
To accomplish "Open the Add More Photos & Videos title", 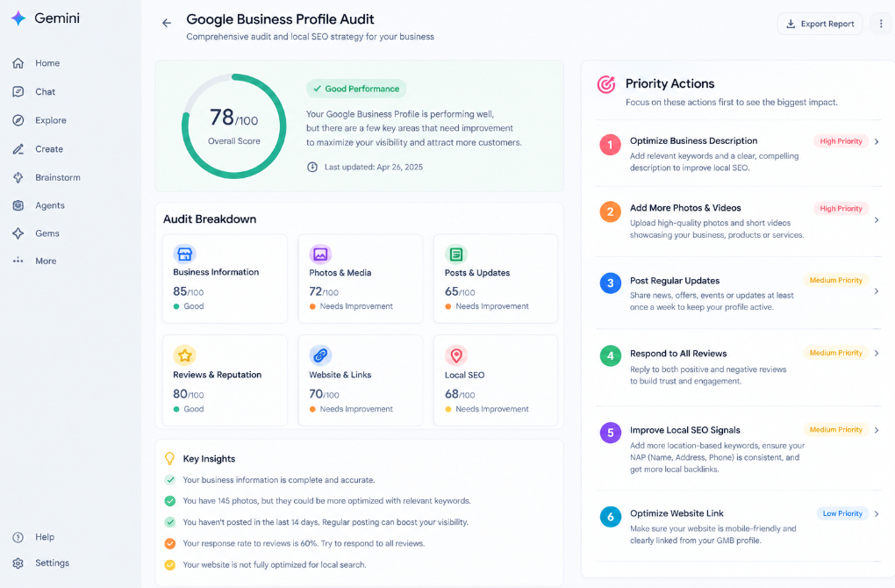I will [x=685, y=208].
